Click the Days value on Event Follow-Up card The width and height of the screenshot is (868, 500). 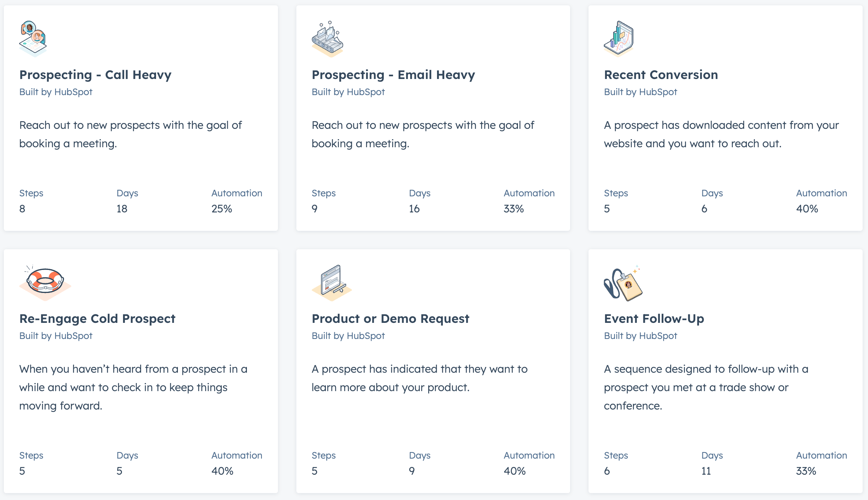(706, 471)
